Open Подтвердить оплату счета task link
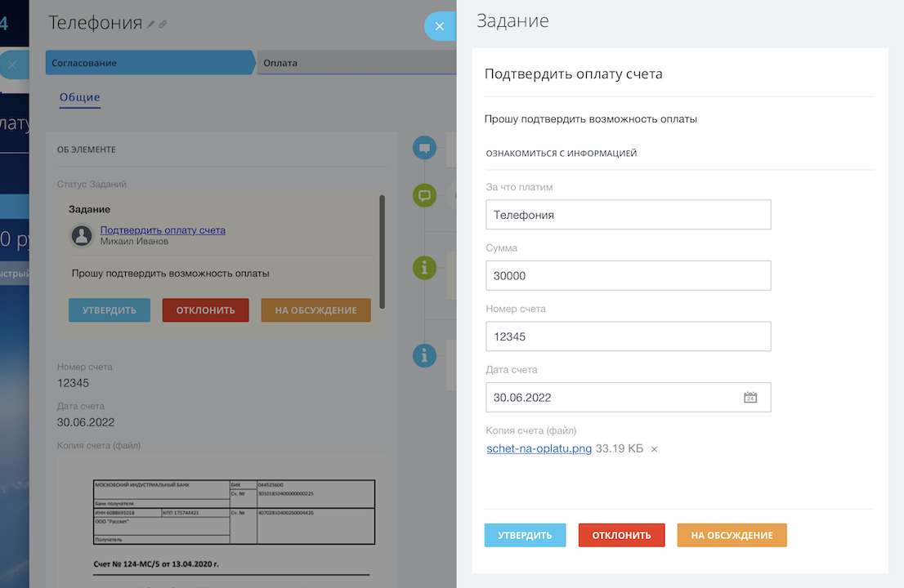This screenshot has height=588, width=904. point(163,229)
